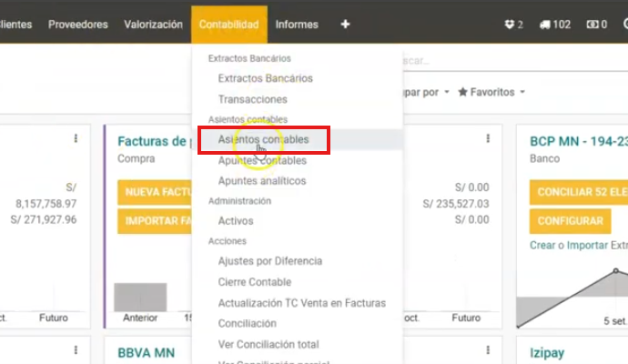Click the Anterior bar in purchases chart
This screenshot has width=628, height=364.
[140, 298]
